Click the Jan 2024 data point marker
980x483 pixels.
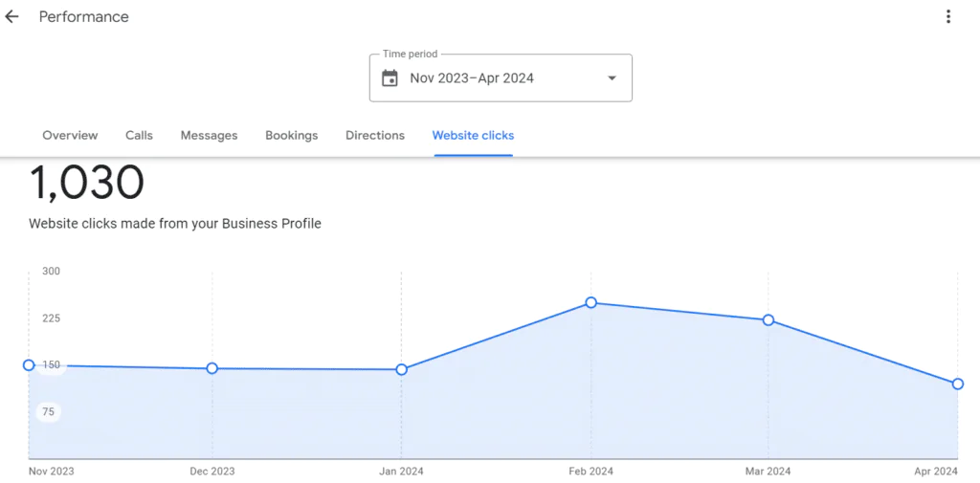[402, 369]
